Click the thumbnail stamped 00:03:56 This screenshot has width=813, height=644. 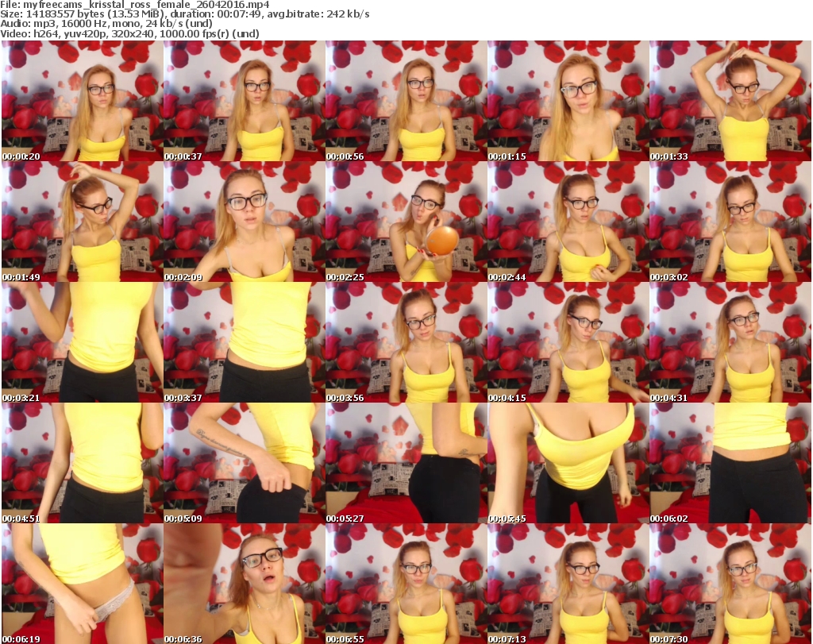point(406,343)
